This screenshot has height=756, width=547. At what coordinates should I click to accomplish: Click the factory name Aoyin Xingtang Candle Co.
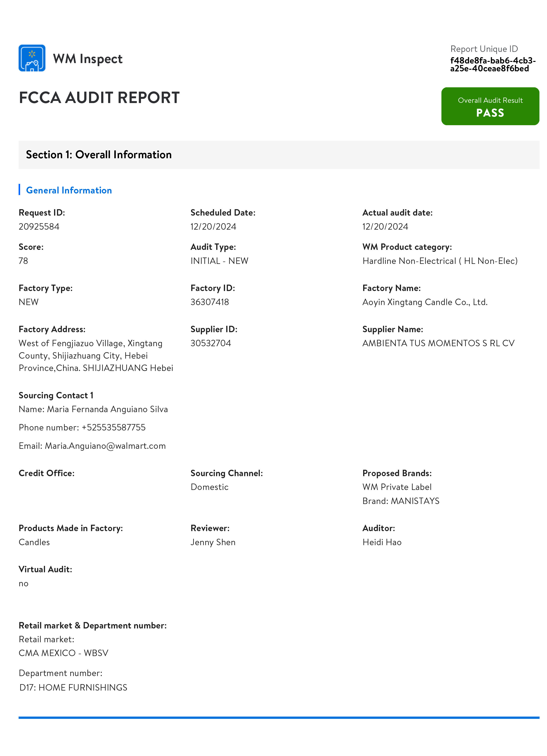click(x=425, y=302)
